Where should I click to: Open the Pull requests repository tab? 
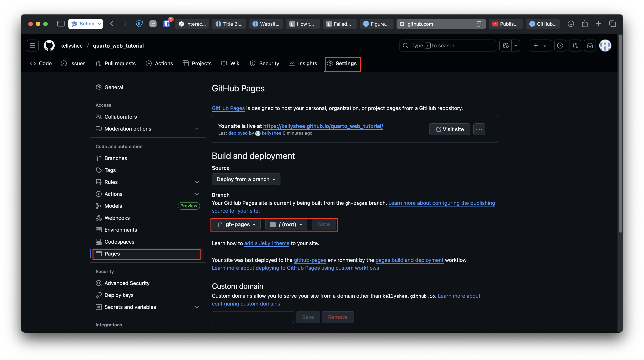[x=116, y=63]
